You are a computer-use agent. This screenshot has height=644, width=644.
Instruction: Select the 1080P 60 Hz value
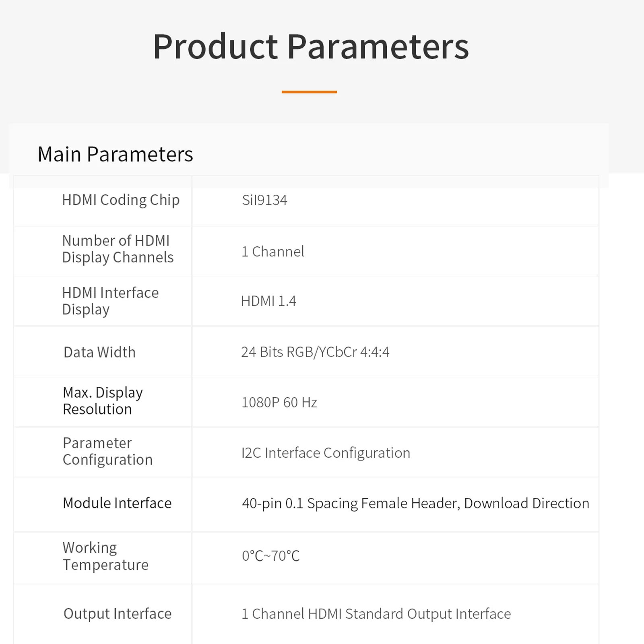(279, 402)
